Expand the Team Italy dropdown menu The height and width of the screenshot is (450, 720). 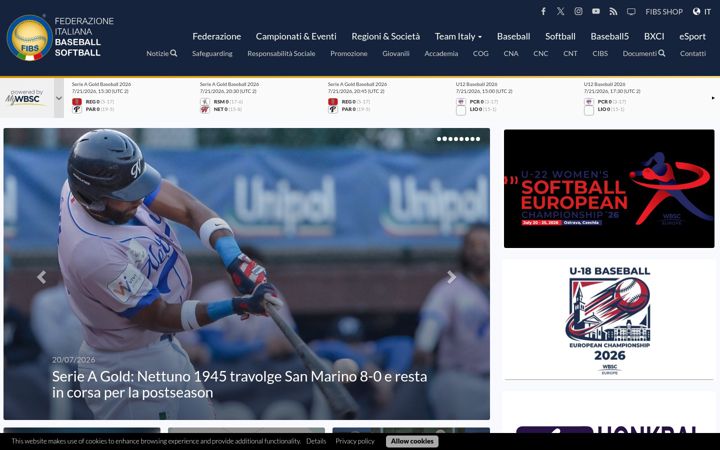coord(458,36)
